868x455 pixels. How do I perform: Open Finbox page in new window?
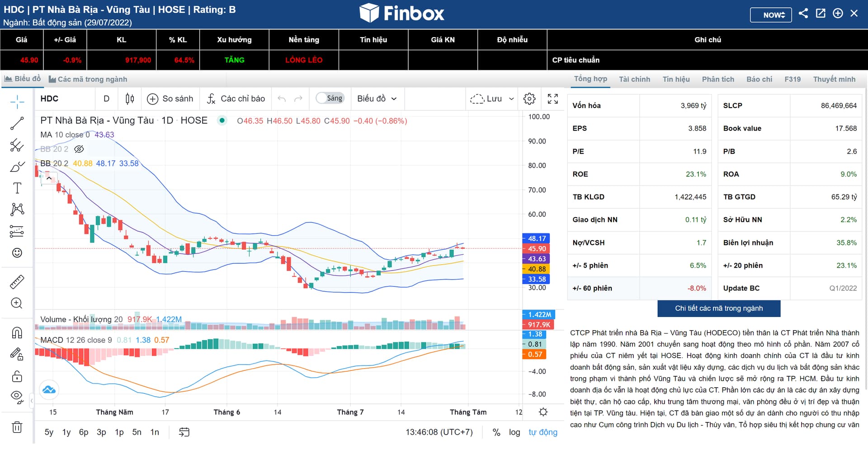(x=821, y=13)
